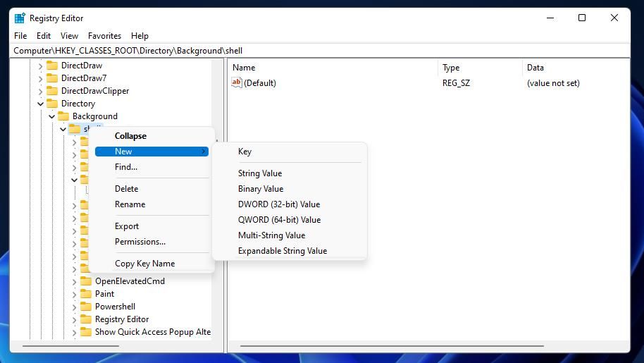
Task: Select the DirectDrawClipper tree key
Action: point(95,91)
